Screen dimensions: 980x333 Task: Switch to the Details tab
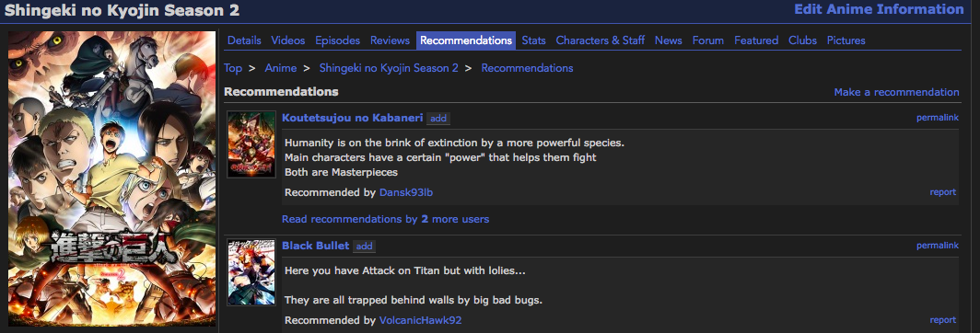tap(244, 40)
